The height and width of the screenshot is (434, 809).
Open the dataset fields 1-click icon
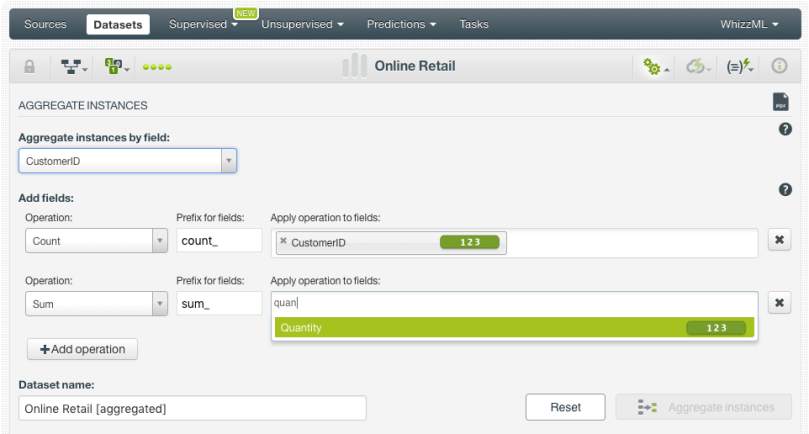(x=117, y=66)
